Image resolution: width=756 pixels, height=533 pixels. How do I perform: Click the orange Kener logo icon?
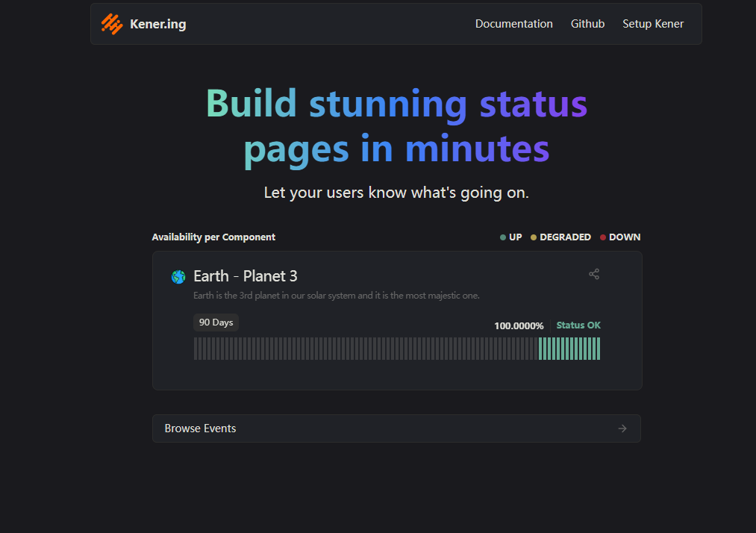pos(112,24)
